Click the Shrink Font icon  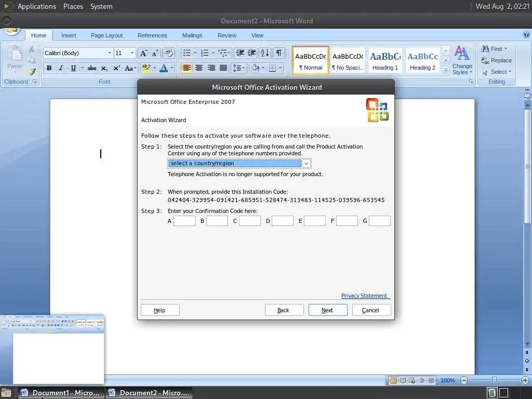coord(155,53)
